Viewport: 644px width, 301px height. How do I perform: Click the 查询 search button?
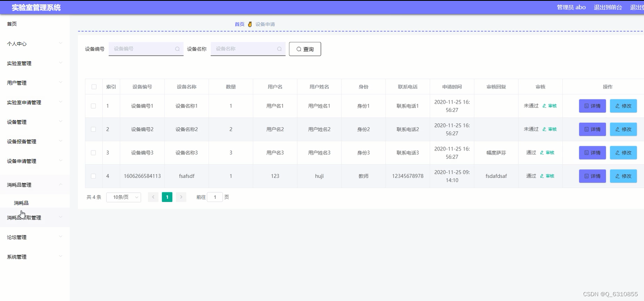[305, 49]
